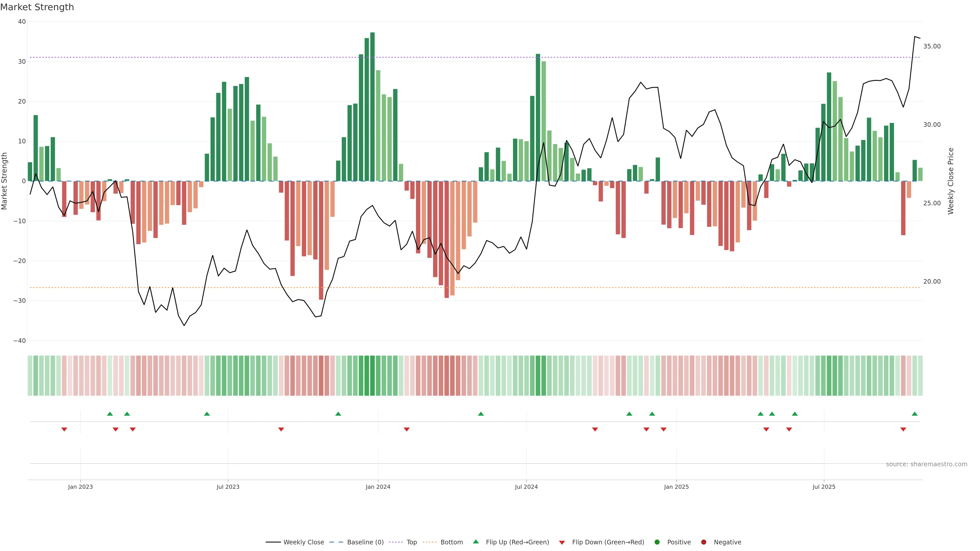This screenshot has height=551, width=980.
Task: Click the Negative red circle legend icon
Action: [x=703, y=542]
